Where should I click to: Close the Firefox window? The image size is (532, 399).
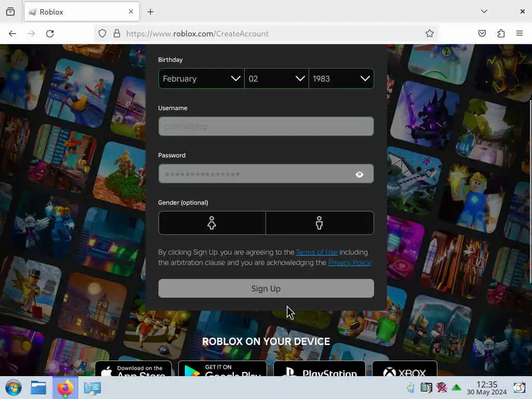522,11
